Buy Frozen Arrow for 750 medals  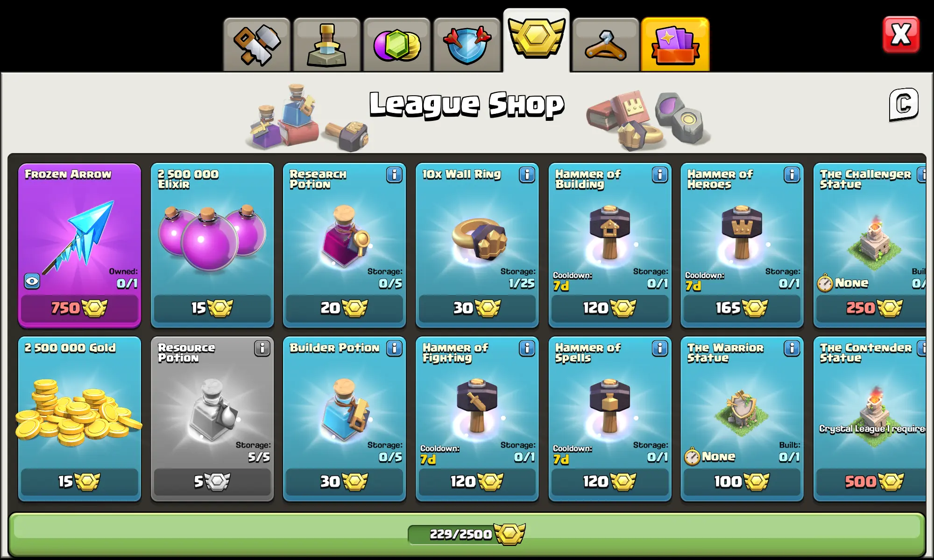tap(79, 308)
